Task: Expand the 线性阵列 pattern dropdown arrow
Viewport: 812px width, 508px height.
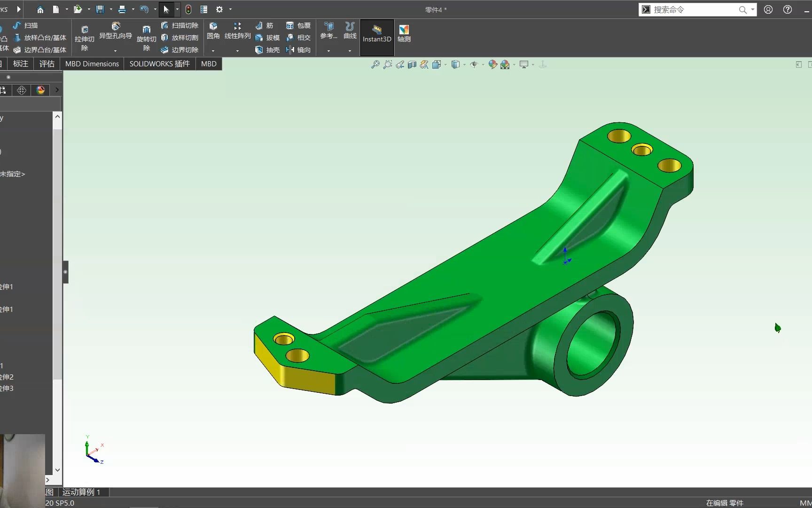Action: [237, 51]
